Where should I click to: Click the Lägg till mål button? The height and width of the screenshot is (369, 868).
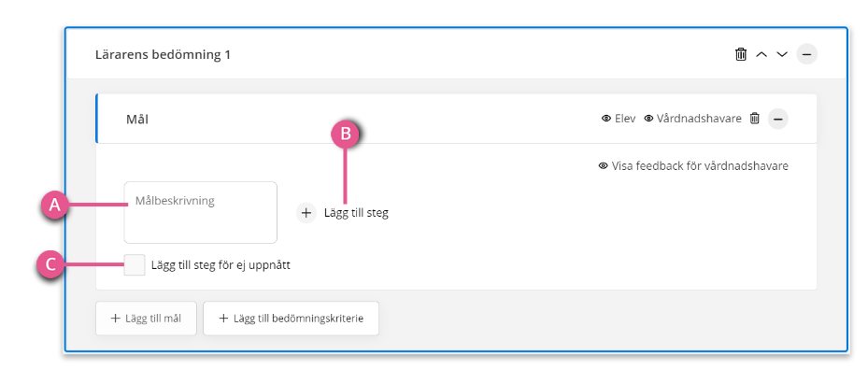pos(146,319)
